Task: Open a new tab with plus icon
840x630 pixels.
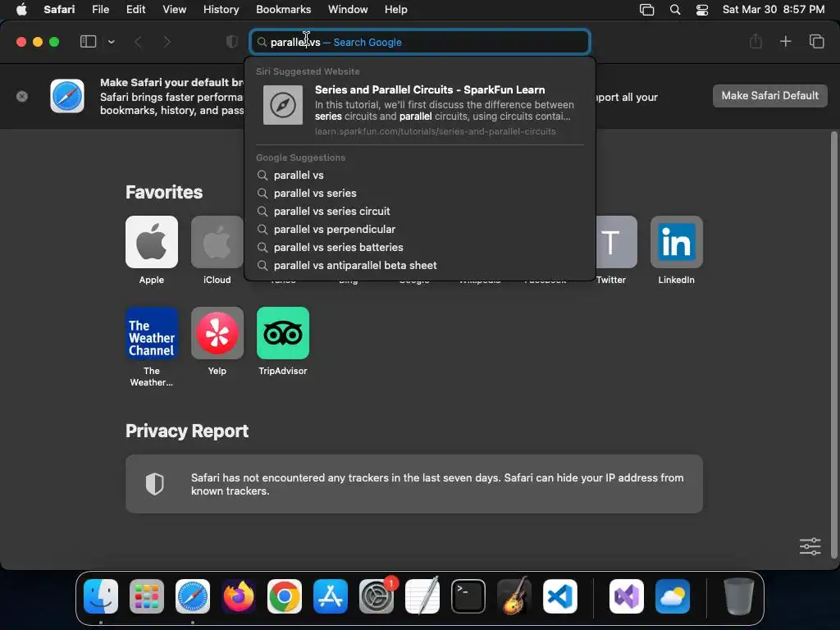Action: coord(785,41)
